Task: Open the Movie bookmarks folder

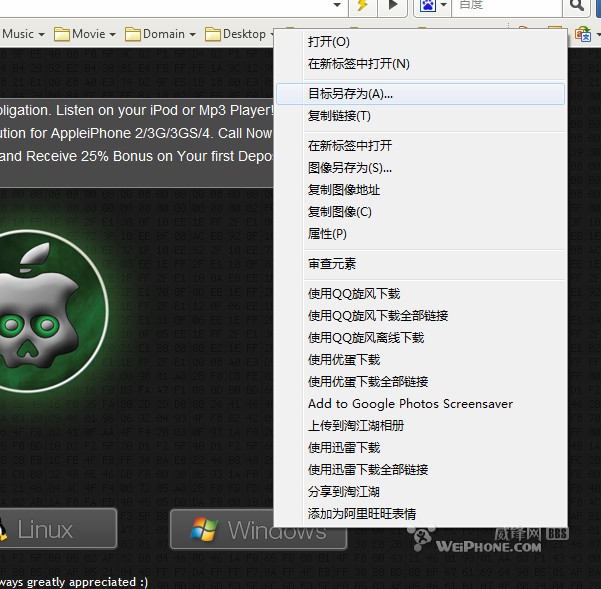Action: pos(85,34)
